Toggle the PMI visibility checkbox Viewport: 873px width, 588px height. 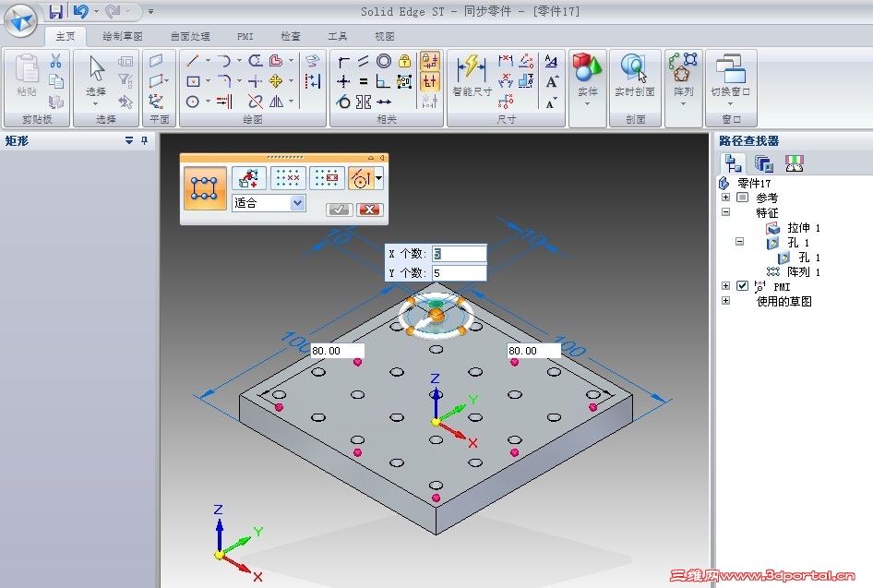pyautogui.click(x=742, y=285)
